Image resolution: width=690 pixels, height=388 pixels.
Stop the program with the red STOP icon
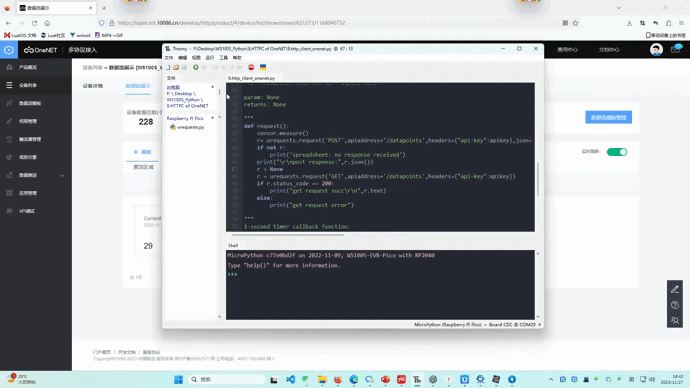pos(251,67)
